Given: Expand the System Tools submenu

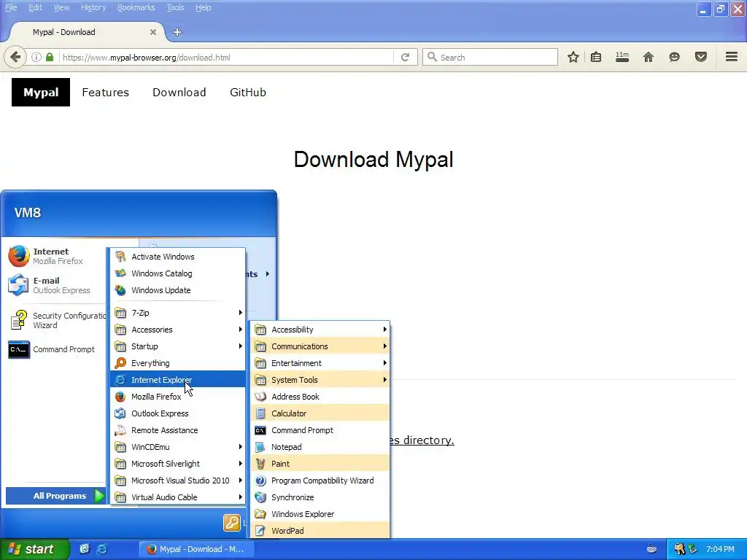Looking at the screenshot, I should [x=320, y=379].
